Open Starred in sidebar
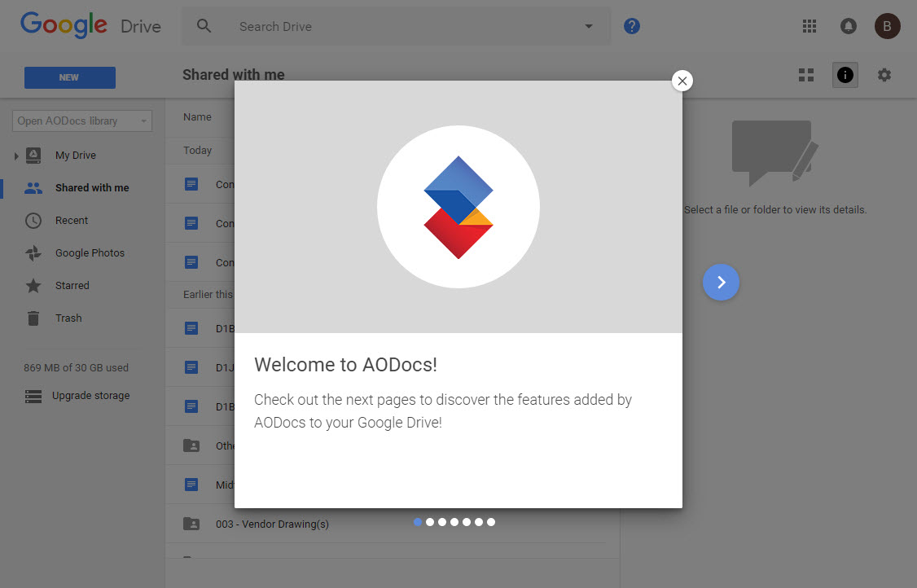This screenshot has height=588, width=917. click(x=72, y=286)
